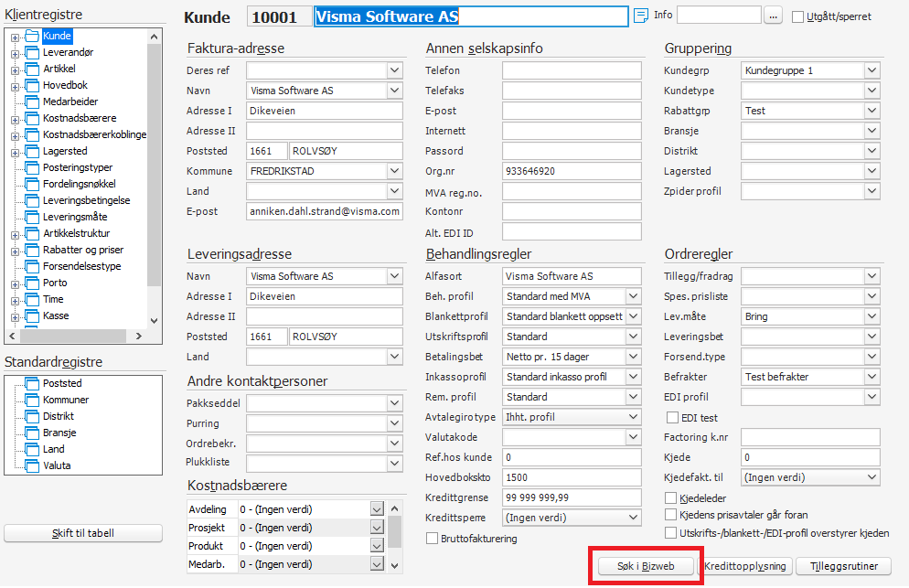Click the Medarbeider register icon
Viewport: 909px width, 588px height.
tap(32, 102)
